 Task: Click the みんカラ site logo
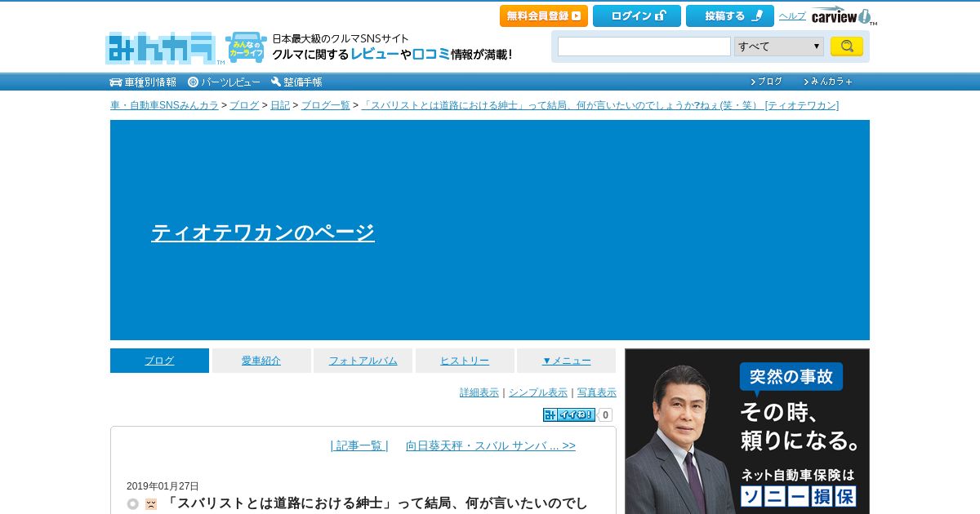(x=161, y=48)
